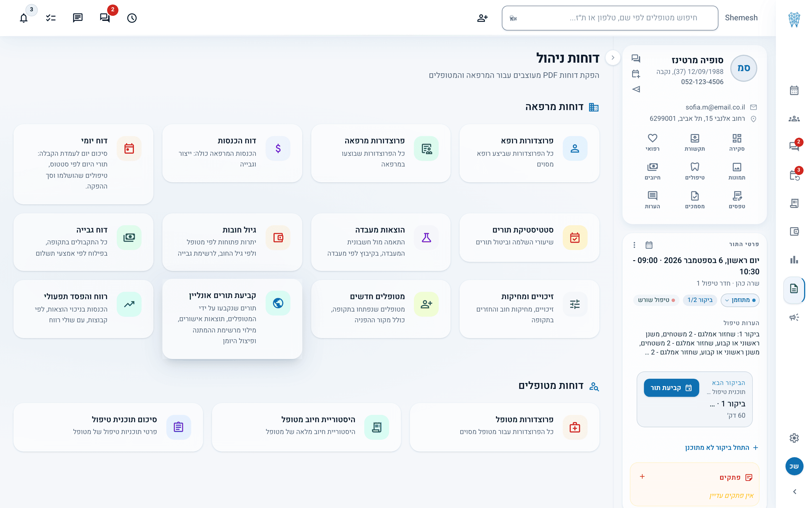Open the תקשורת patient shortcut
The width and height of the screenshot is (812, 508).
(694, 143)
